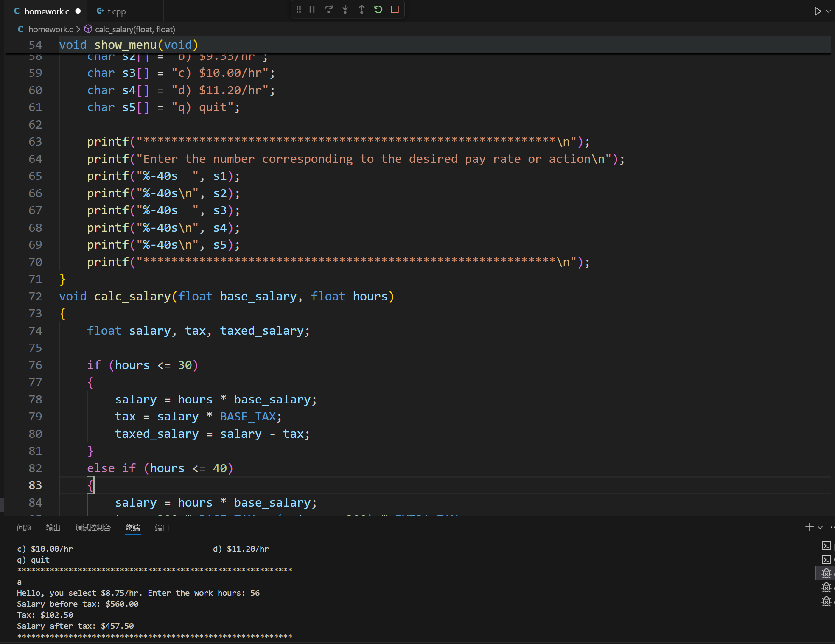Open dropdown next to Run button
Screen dimensions: 835x644
point(828,11)
